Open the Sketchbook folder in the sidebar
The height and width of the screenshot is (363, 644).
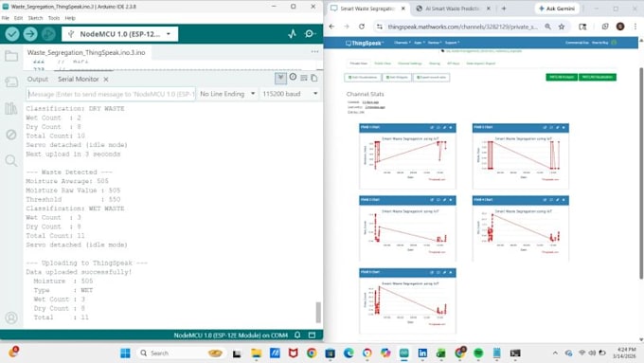click(x=11, y=56)
